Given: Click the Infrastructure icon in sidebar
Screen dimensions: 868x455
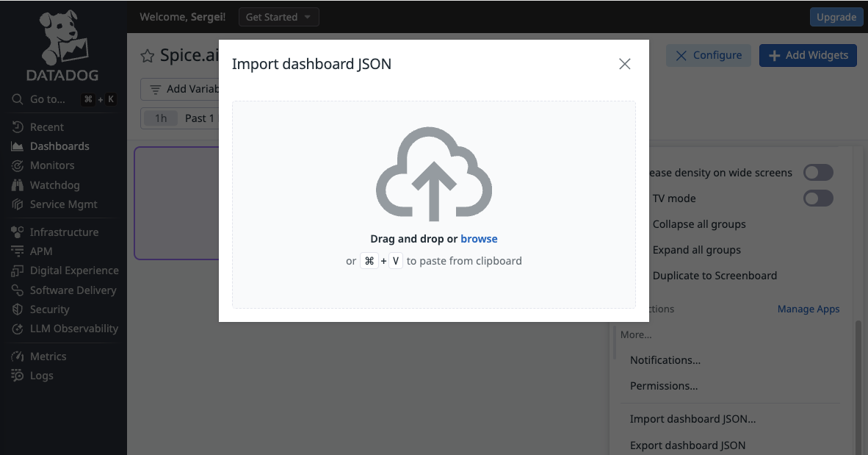Looking at the screenshot, I should coord(18,232).
